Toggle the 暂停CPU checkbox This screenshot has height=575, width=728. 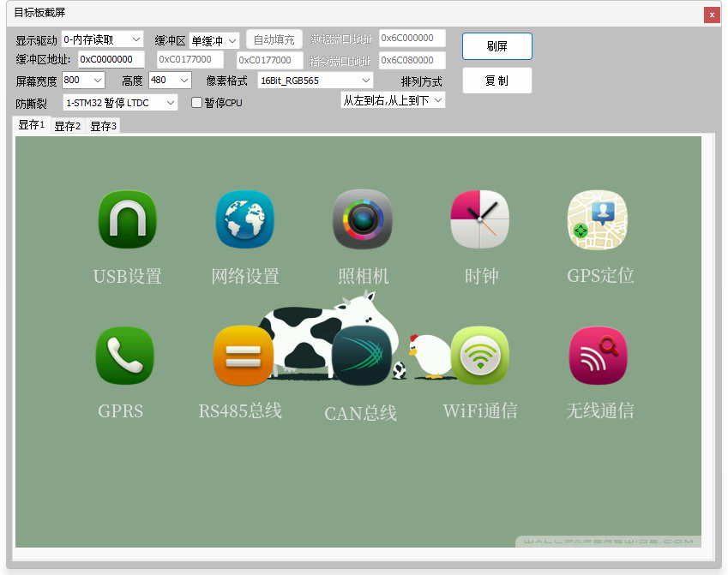[x=197, y=103]
